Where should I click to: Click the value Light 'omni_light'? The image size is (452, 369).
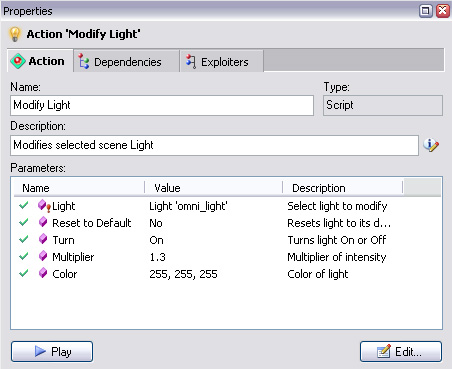188,206
